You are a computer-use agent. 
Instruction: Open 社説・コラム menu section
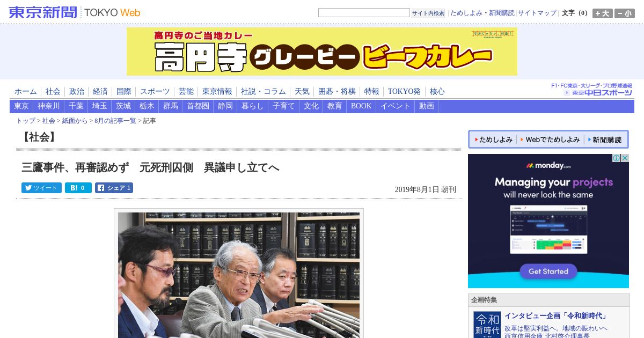(264, 92)
